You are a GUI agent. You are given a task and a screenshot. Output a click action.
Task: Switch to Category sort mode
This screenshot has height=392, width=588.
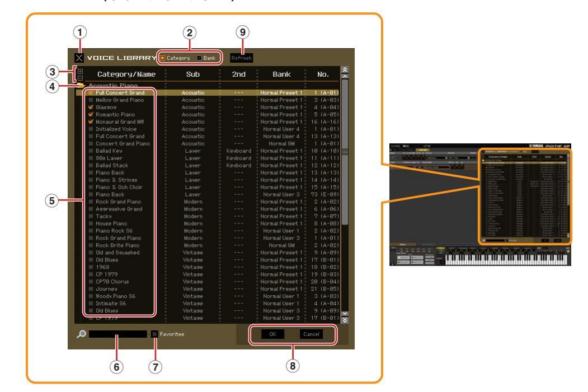(x=163, y=58)
